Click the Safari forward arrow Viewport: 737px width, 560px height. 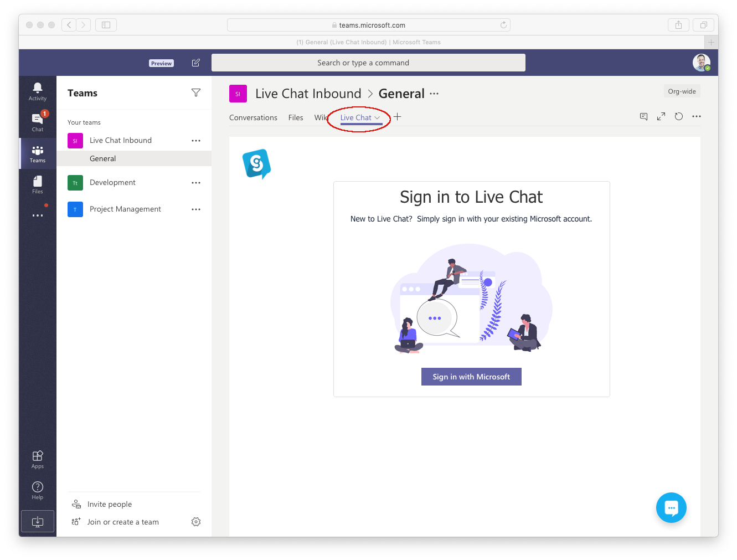point(84,25)
